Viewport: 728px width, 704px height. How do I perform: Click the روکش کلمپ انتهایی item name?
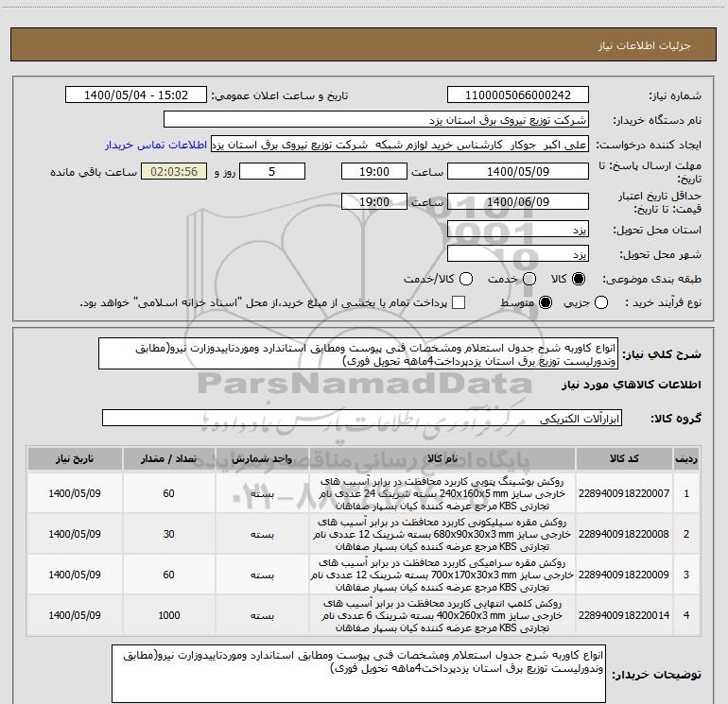[x=442, y=615]
